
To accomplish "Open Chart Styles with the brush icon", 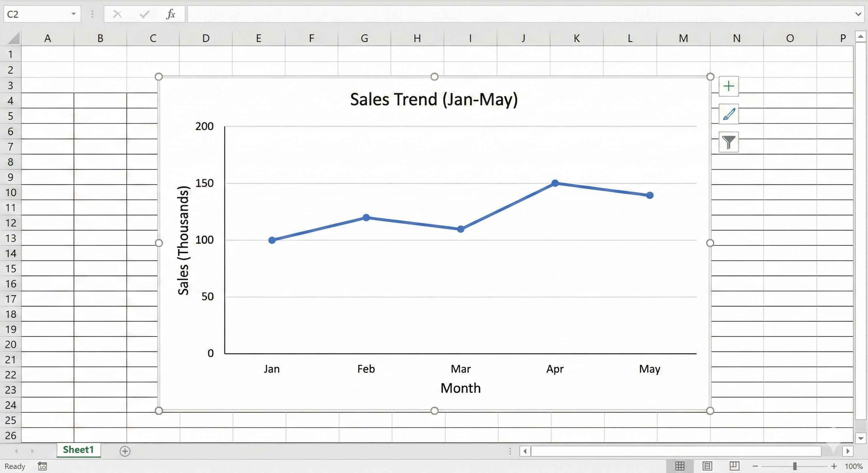I will 728,114.
